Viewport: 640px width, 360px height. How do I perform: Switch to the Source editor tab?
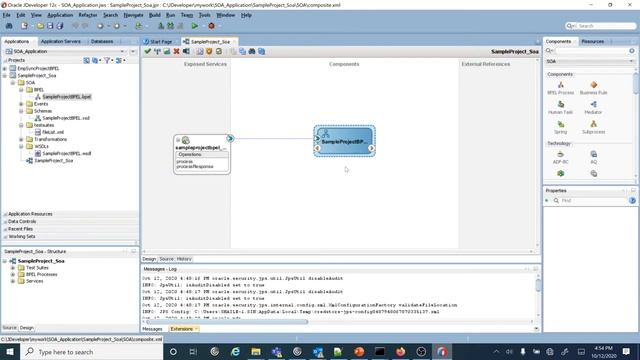coord(167,259)
